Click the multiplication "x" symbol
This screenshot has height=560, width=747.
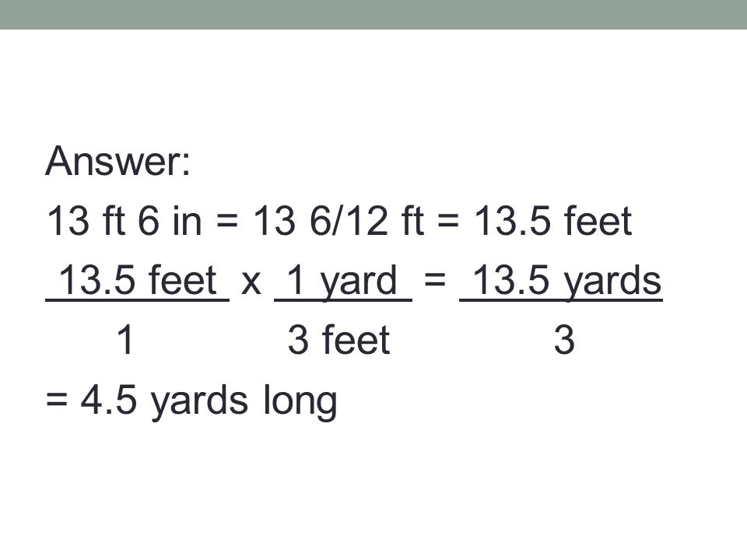tap(251, 283)
